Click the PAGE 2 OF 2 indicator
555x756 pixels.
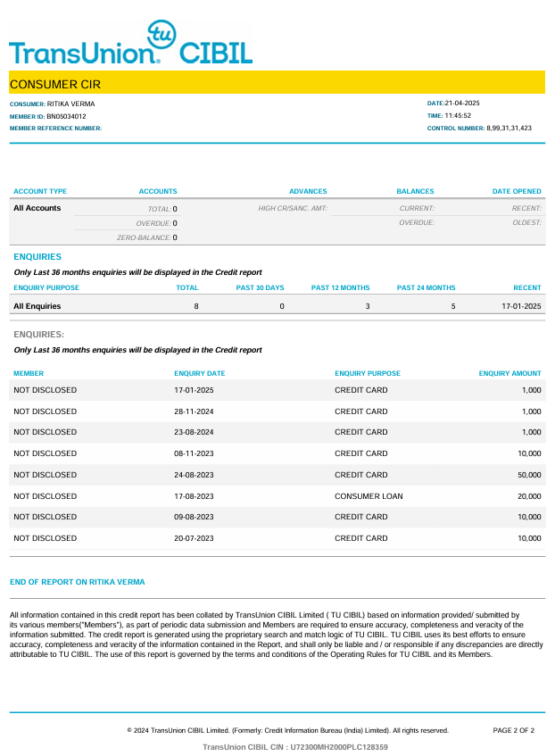(x=514, y=730)
